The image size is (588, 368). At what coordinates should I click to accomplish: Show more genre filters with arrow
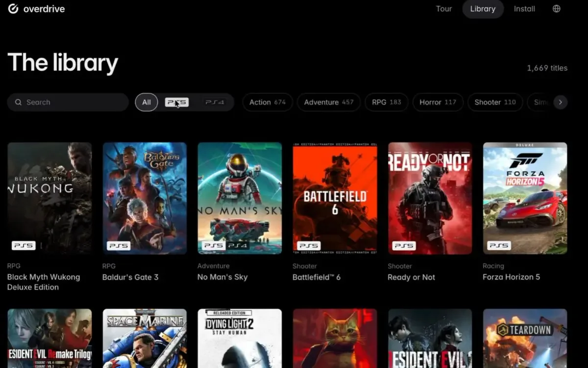tap(561, 102)
